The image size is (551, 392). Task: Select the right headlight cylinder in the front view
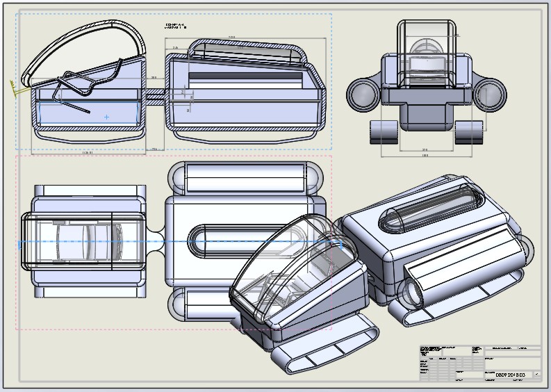click(x=490, y=95)
